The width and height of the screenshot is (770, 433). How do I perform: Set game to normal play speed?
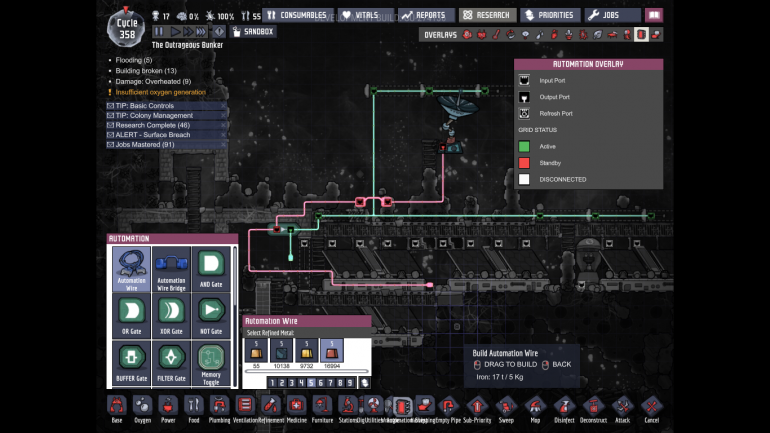tap(175, 32)
